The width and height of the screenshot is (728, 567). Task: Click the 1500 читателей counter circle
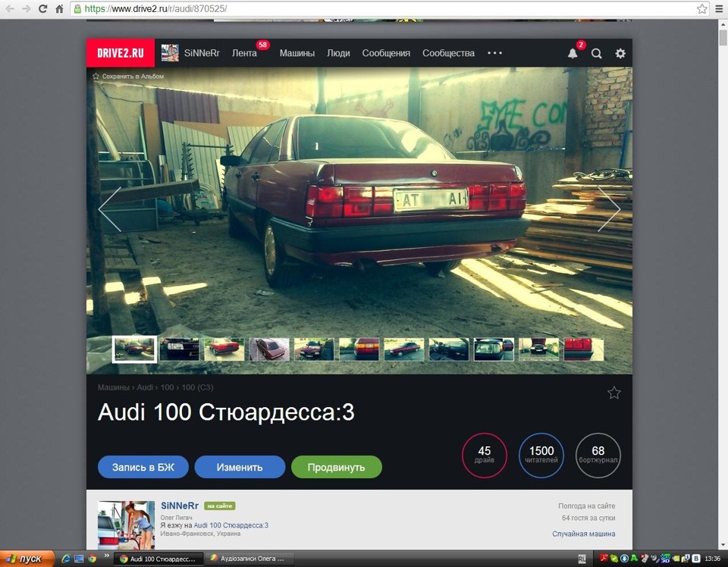click(541, 455)
